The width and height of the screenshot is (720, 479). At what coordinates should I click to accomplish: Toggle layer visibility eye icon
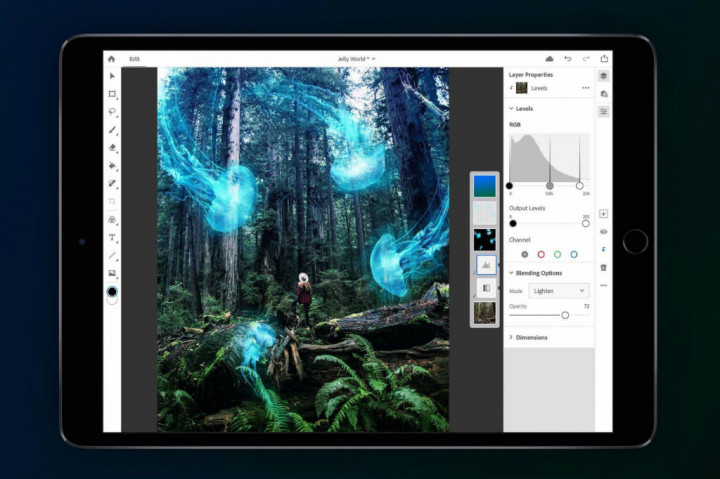pos(604,232)
